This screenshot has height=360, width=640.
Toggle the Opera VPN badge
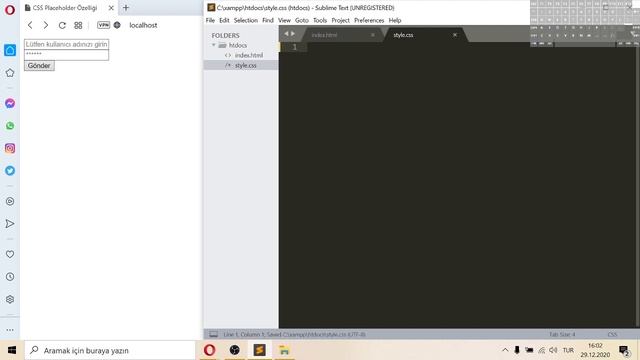tap(104, 25)
